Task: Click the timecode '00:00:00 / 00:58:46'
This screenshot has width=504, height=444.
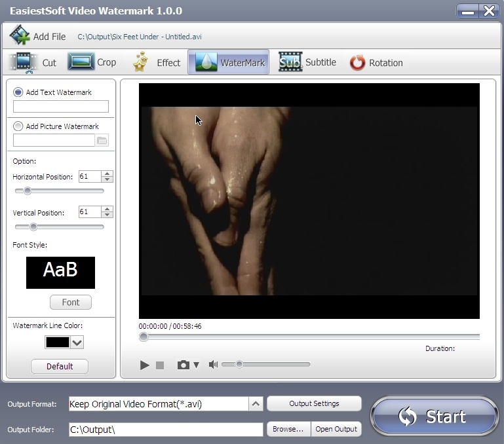Action: tap(170, 326)
